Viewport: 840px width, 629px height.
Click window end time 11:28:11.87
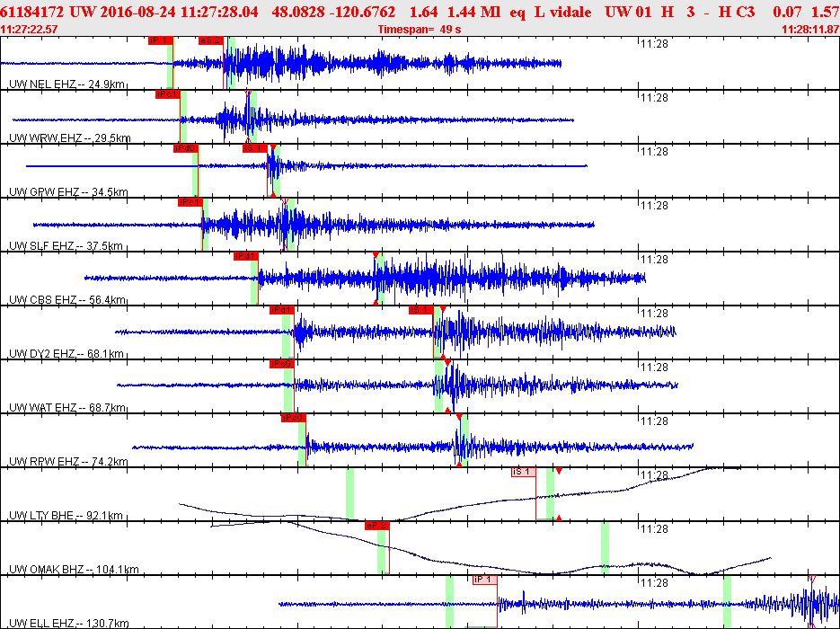(810, 30)
